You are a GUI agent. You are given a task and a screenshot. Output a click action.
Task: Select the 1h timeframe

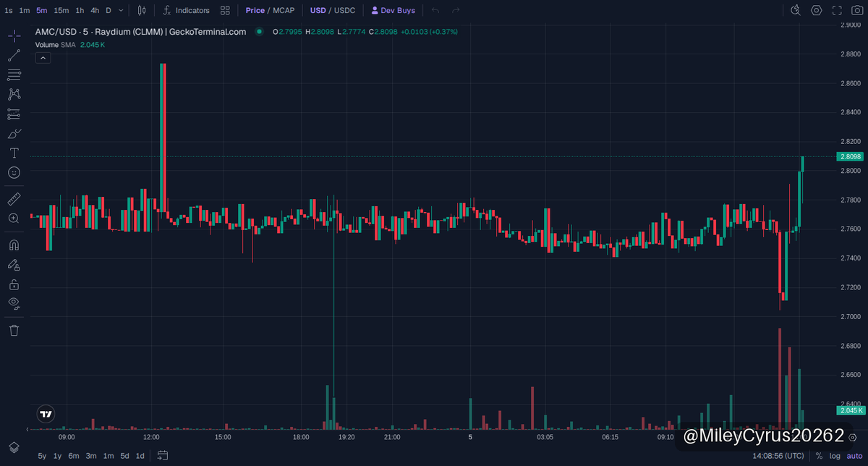click(x=80, y=10)
